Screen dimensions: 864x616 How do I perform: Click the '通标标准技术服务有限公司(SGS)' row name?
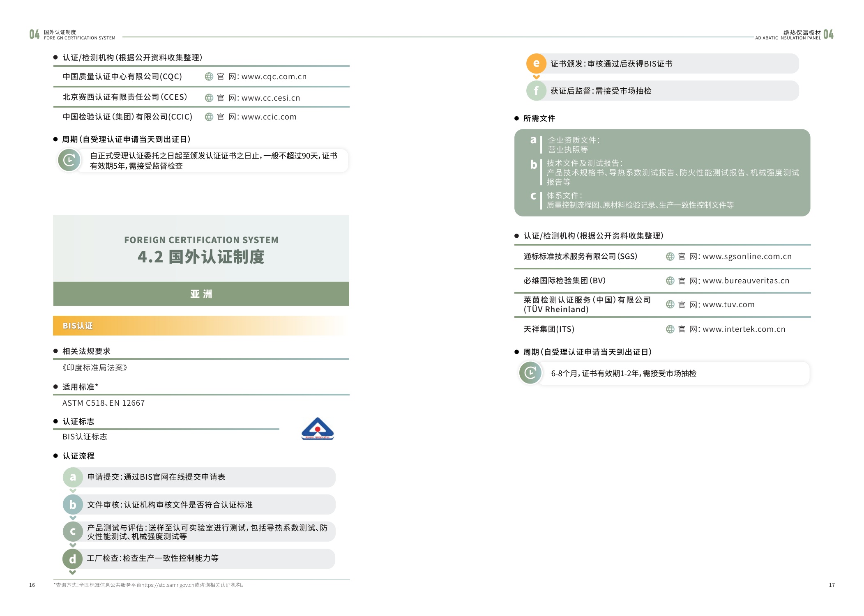(580, 257)
